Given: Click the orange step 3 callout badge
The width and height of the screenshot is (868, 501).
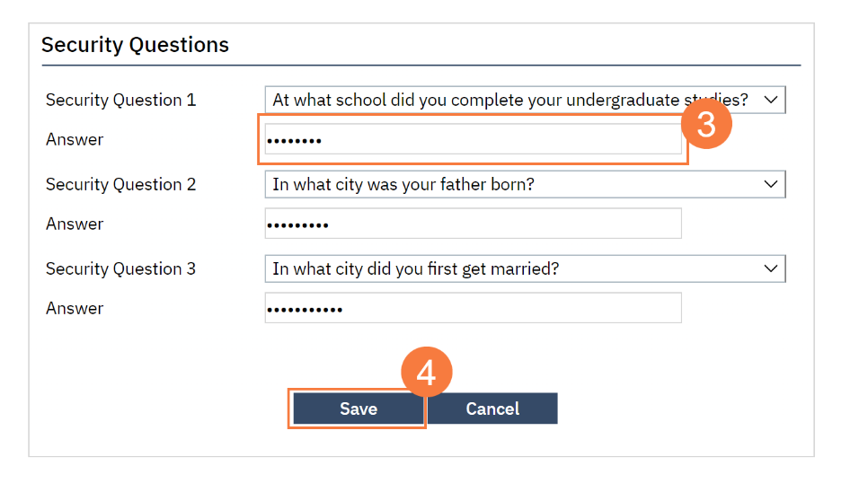Looking at the screenshot, I should click(706, 125).
